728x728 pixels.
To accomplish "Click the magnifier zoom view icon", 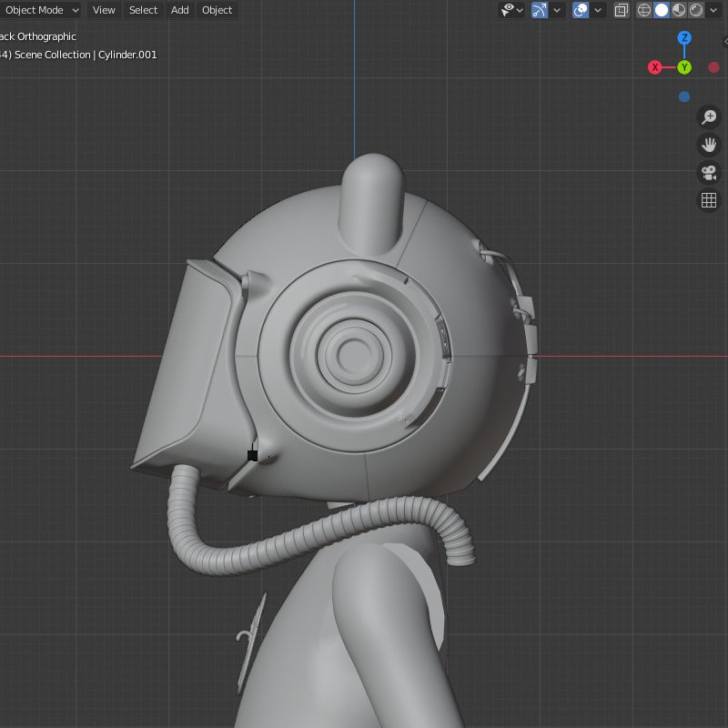I will pos(709,117).
